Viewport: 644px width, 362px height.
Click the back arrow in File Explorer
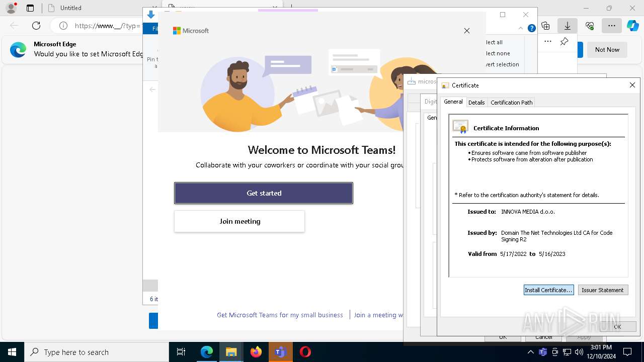(x=152, y=89)
